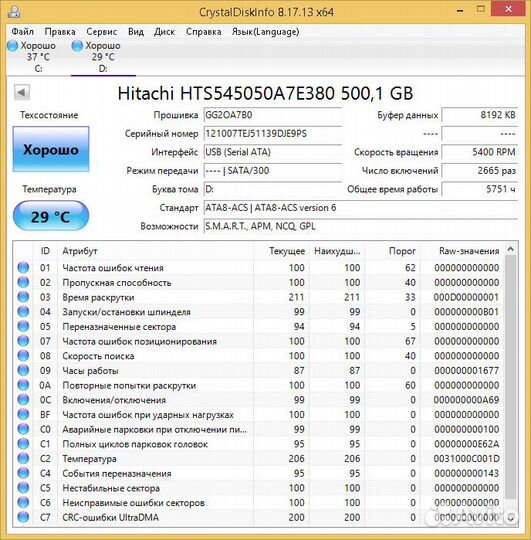Click status icon for Переназначенные сектора row
The width and height of the screenshot is (531, 540).
coord(23,326)
